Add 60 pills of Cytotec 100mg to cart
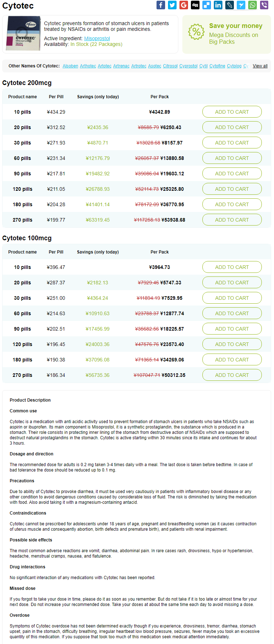The height and width of the screenshot is (644, 274). click(x=232, y=313)
